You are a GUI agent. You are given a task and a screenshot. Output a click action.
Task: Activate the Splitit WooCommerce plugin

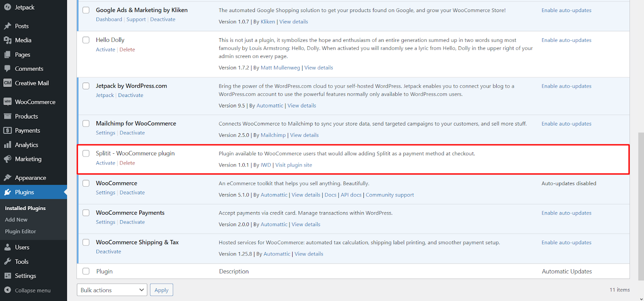[105, 163]
